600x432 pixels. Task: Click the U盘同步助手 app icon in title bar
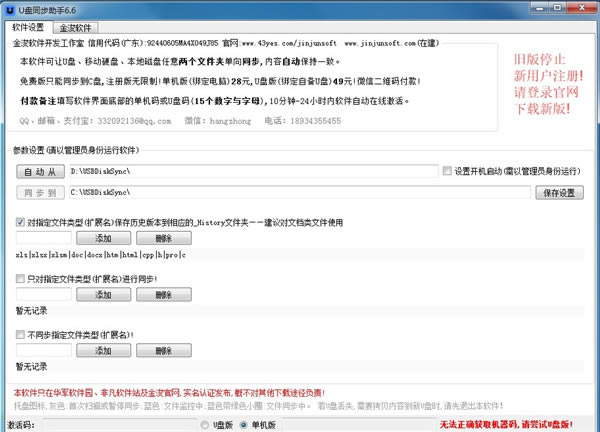(9, 9)
